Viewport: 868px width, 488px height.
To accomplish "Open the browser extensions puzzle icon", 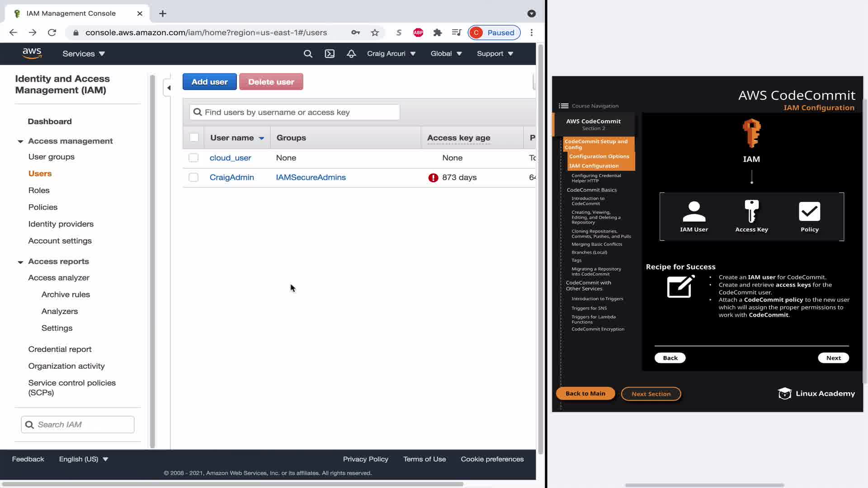I will coord(437,33).
